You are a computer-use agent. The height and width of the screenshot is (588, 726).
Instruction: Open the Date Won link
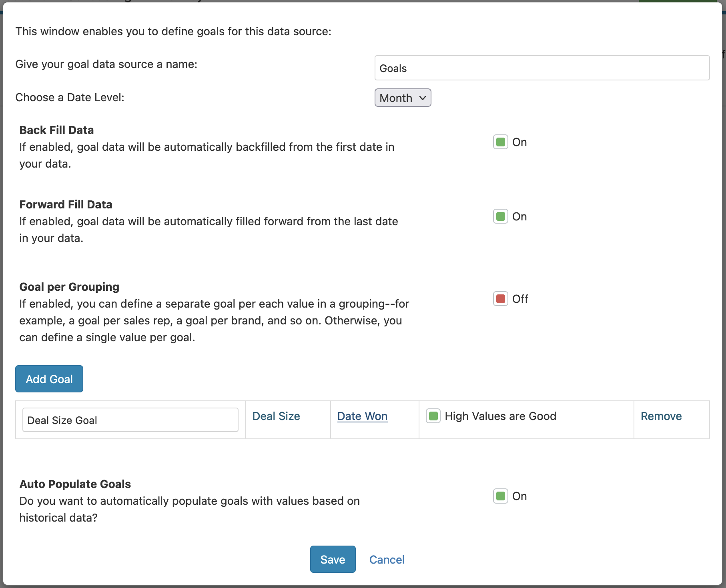[x=362, y=416]
